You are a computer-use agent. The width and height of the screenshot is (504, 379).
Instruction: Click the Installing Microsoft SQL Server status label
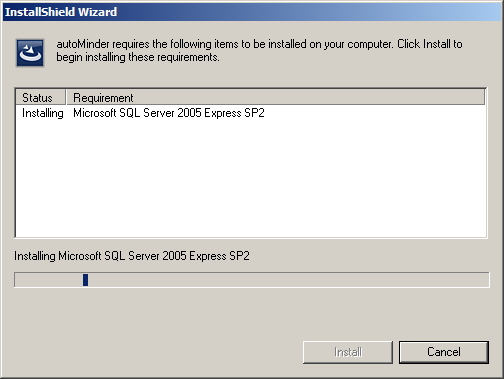point(132,256)
